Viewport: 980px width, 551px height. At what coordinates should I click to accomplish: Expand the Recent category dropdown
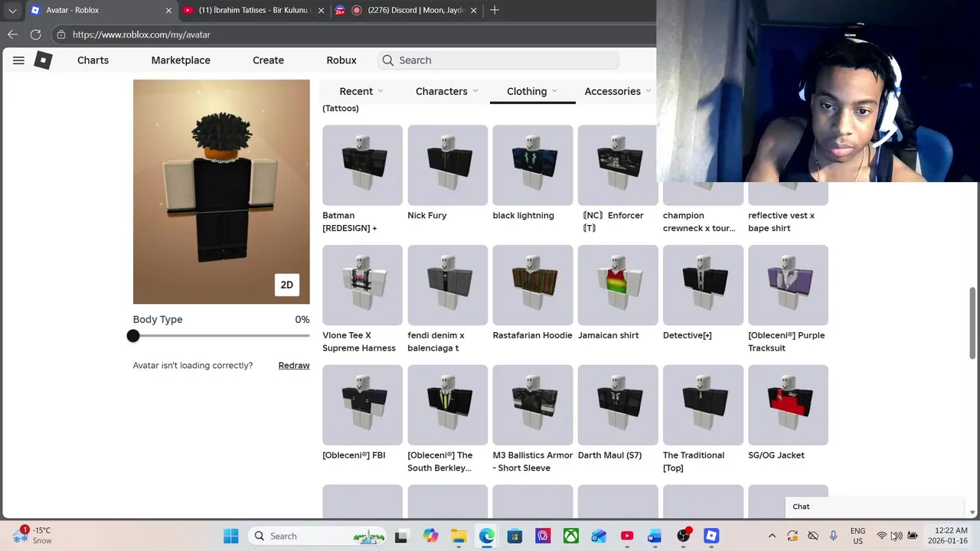(361, 91)
